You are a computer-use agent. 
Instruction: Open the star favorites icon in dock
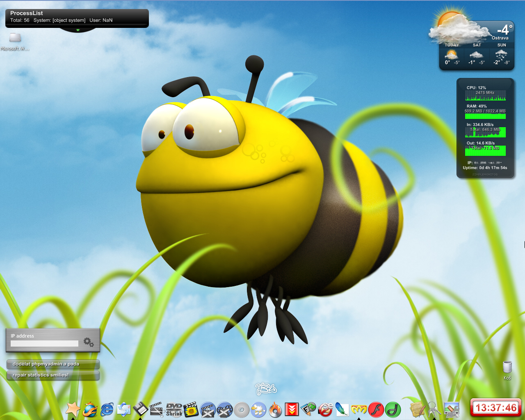click(73, 409)
